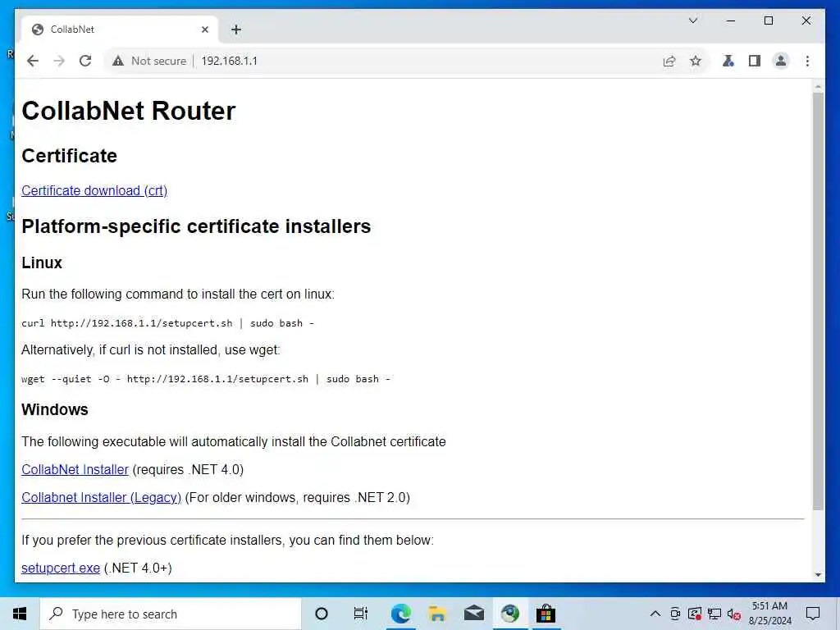Select the CollabNet browser tab

[x=120, y=30]
